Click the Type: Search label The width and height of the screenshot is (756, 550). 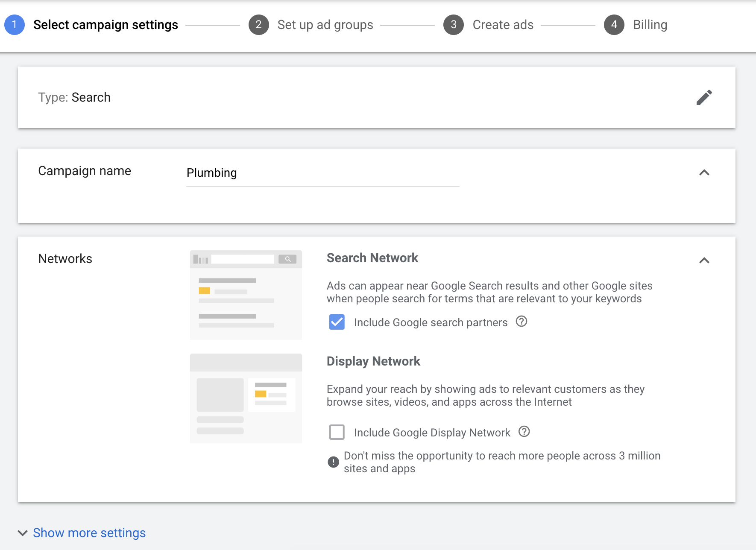click(74, 97)
